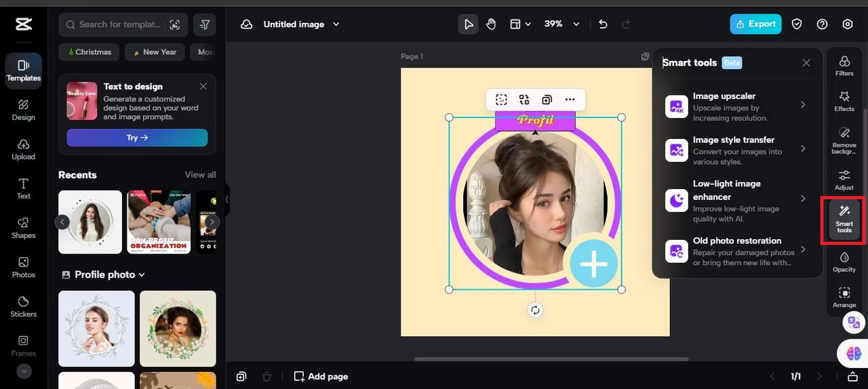Open the Low-light image enhancer tool

click(x=737, y=201)
